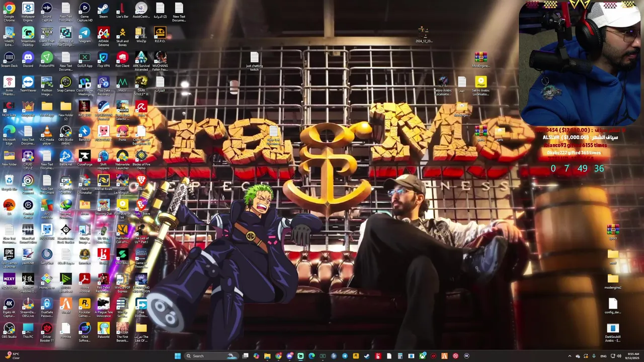Open taskbar clock showing 9:55 AM
Screen dimensions: 644x362
(633, 356)
